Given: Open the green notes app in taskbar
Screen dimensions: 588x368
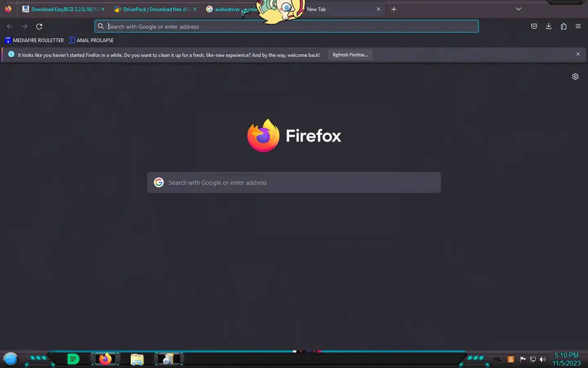Looking at the screenshot, I should [x=73, y=359].
